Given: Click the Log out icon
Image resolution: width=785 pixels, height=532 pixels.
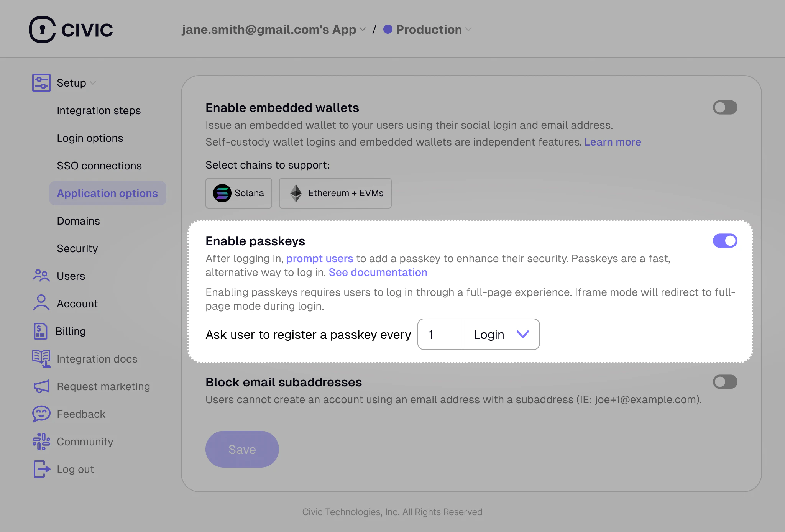Looking at the screenshot, I should pos(41,469).
